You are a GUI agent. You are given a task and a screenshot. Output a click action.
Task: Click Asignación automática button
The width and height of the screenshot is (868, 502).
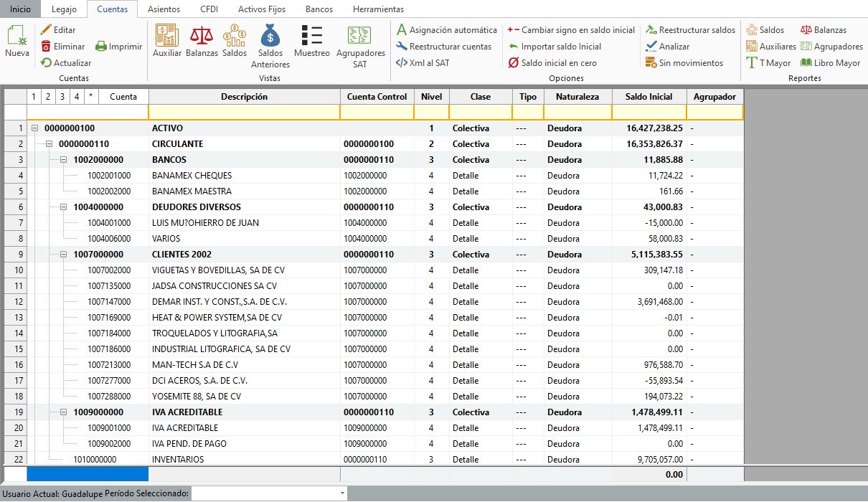(x=446, y=30)
